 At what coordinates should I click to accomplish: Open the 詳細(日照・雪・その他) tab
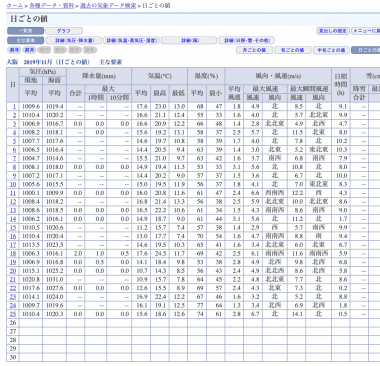(246, 40)
